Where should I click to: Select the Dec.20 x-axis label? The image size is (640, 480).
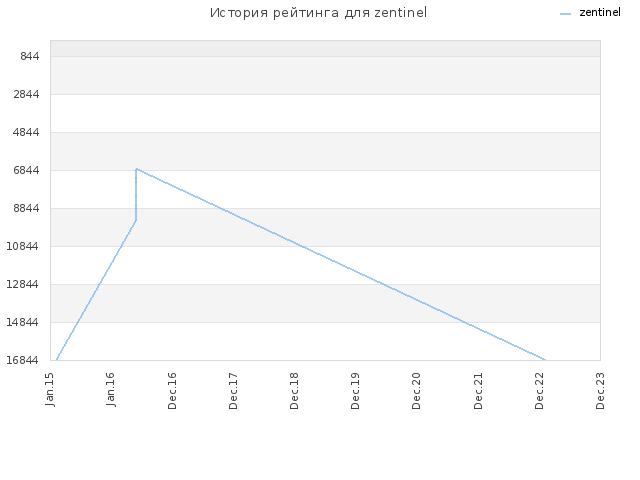point(416,391)
